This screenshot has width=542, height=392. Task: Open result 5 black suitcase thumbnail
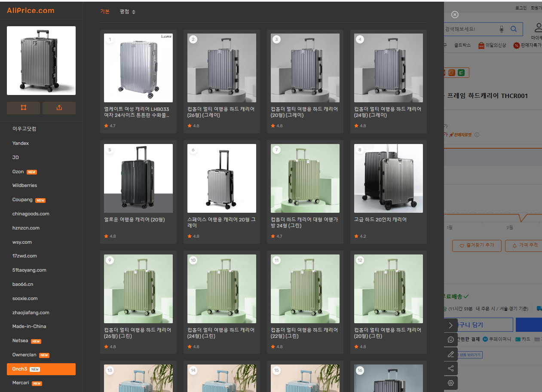tap(138, 178)
